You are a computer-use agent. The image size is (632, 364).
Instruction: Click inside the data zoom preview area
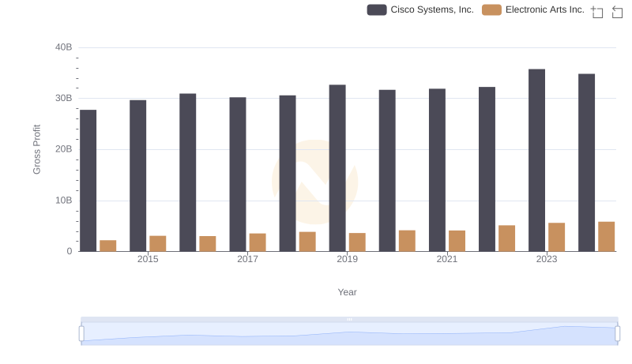pos(349,334)
